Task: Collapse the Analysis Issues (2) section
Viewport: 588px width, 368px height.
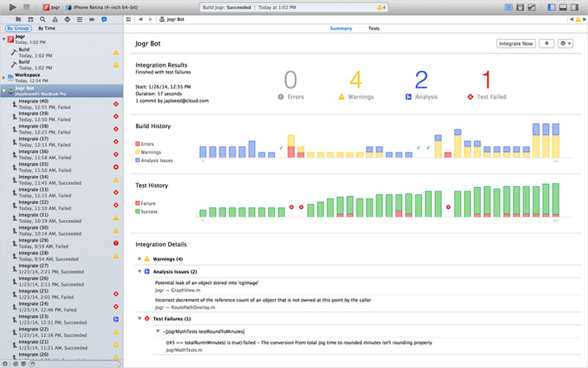Action: (140, 272)
